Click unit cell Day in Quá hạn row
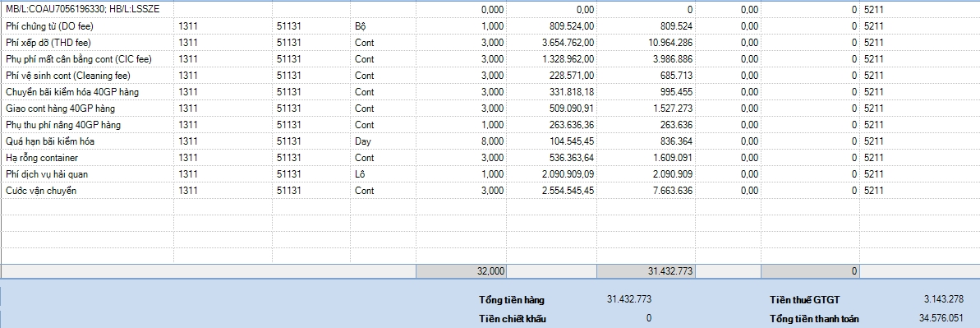980x328 pixels. click(383, 141)
